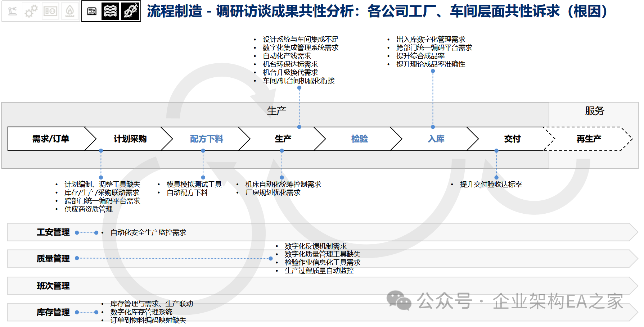Viewport: 644px width, 327px height.
Task: Click the 工安管理 row label
Action: point(53,232)
